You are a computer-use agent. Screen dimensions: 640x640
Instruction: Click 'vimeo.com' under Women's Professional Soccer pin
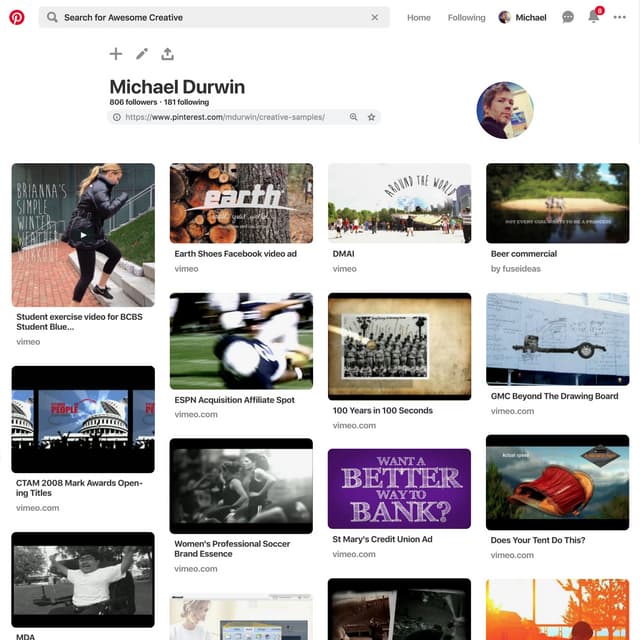pyautogui.click(x=196, y=569)
